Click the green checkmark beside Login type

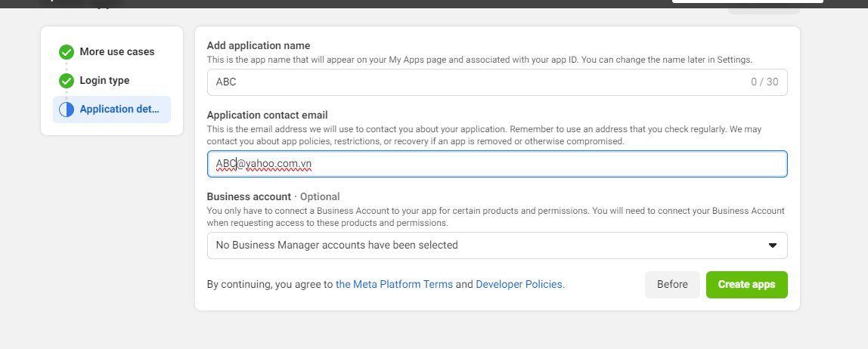[67, 81]
